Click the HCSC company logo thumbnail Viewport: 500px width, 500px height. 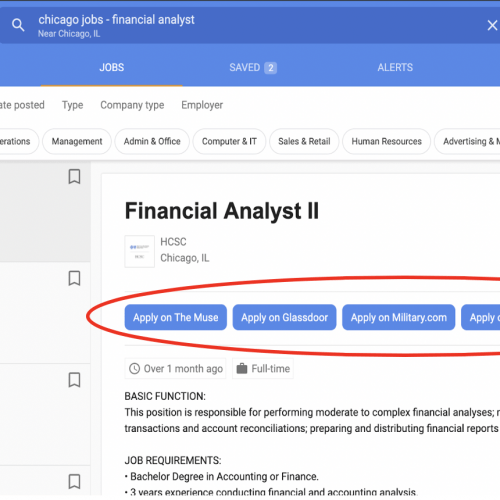[140, 251]
